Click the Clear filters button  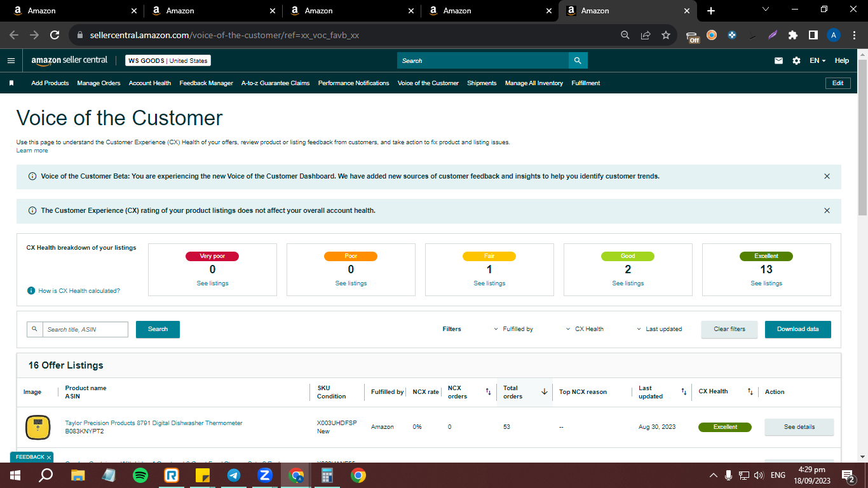point(729,329)
